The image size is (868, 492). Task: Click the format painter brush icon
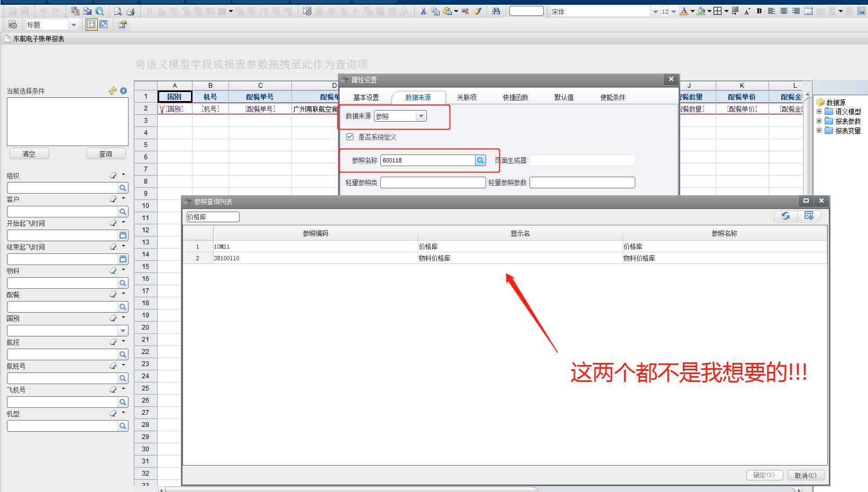[x=478, y=11]
